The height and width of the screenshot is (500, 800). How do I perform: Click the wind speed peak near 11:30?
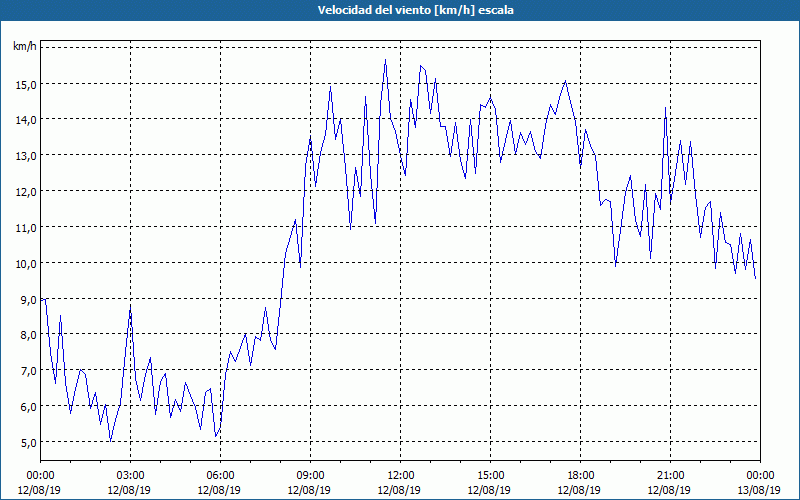385,60
